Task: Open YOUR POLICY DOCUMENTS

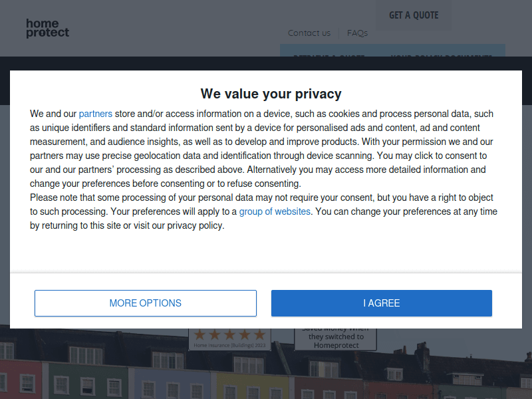Action: 442,59
